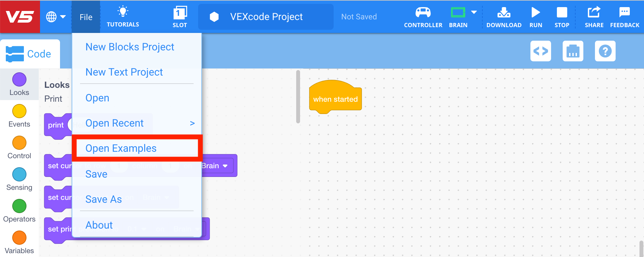Open the Brain dropdown arrow in the toolbar
The image size is (644, 257).
click(x=474, y=12)
